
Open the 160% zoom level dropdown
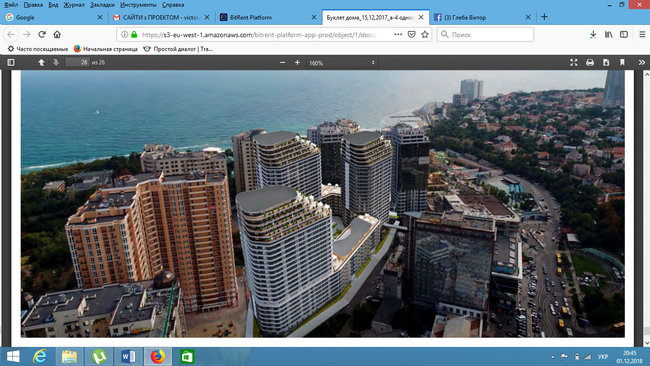pos(342,63)
